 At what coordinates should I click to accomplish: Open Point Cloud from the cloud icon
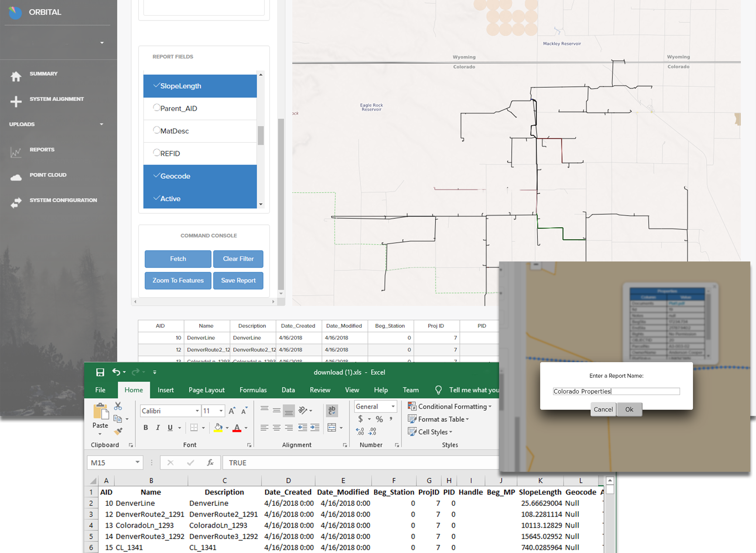pyautogui.click(x=16, y=177)
